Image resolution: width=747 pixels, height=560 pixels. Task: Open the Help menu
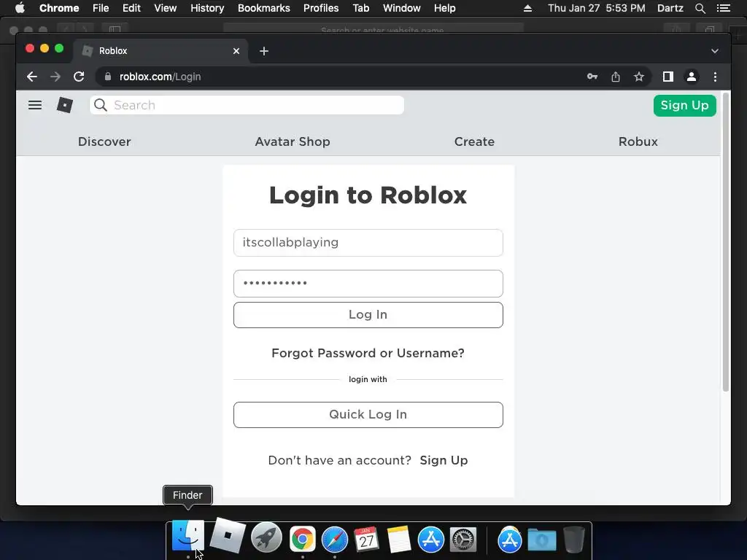coord(444,8)
